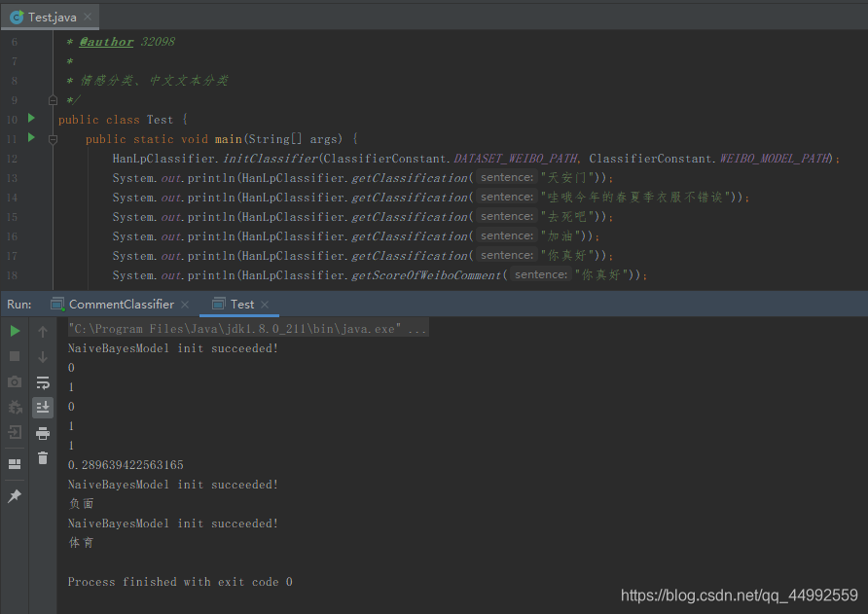Viewport: 868px width, 614px height.
Task: Clear all console output trash icon
Action: [x=43, y=458]
